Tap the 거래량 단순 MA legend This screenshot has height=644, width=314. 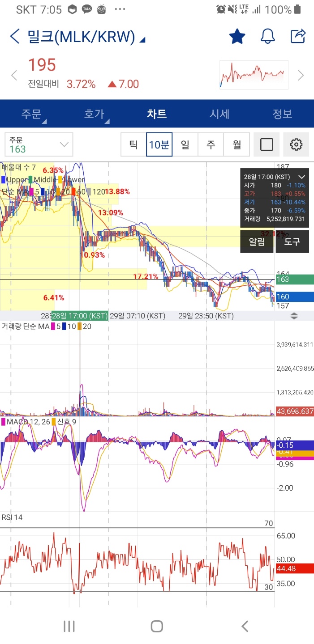25,326
